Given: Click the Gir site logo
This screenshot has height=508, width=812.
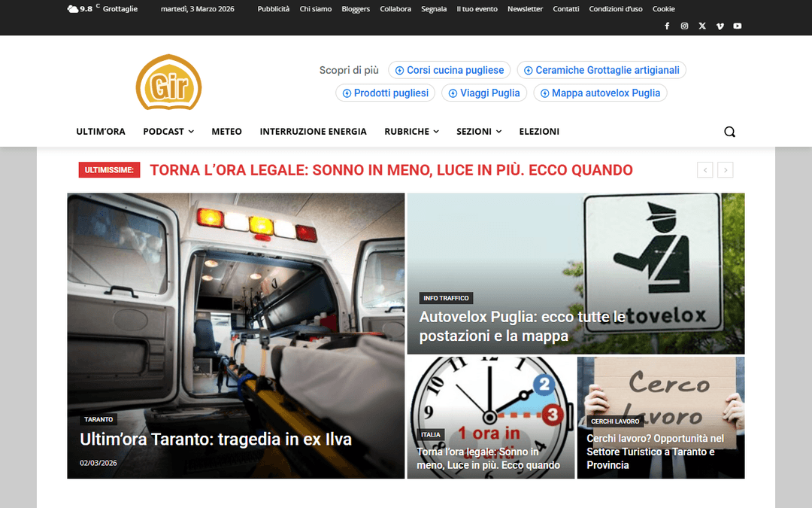Looking at the screenshot, I should coord(169,83).
